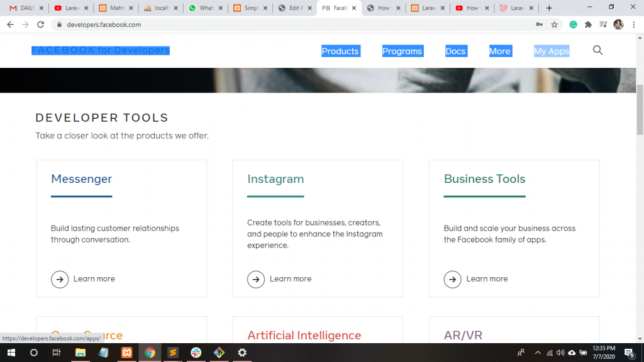
Task: Open the AR/VR heading
Action: 463,336
